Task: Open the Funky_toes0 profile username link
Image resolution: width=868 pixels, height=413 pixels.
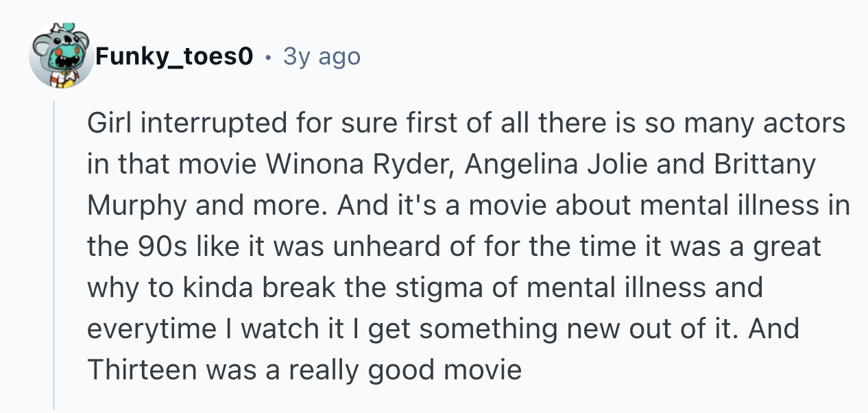Action: (x=175, y=57)
